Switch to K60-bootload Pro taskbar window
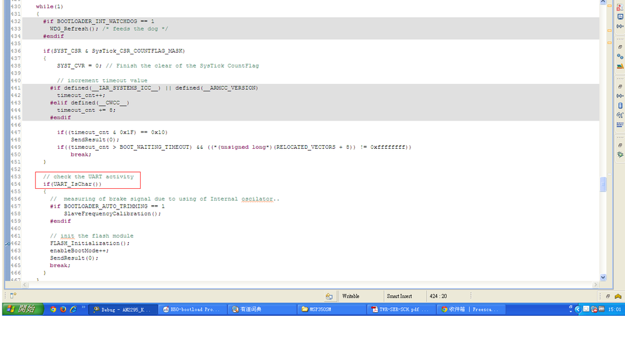Image resolution: width=625 pixels, height=364 pixels. coord(193,310)
